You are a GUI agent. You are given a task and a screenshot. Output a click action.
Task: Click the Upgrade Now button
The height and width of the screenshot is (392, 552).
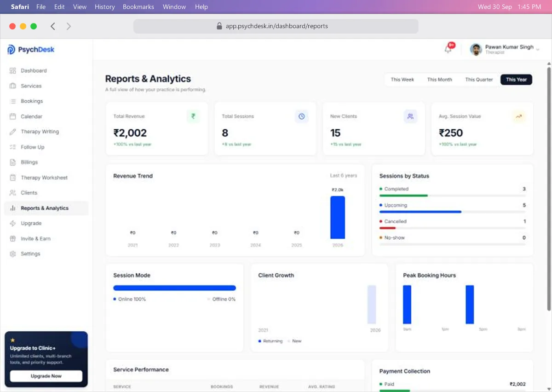[x=46, y=376]
